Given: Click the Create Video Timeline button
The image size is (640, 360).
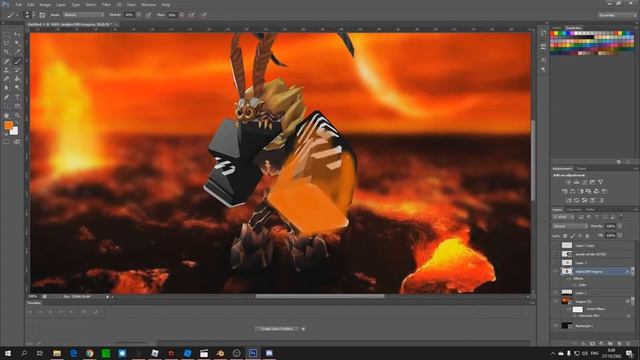Looking at the screenshot, I should 277,329.
